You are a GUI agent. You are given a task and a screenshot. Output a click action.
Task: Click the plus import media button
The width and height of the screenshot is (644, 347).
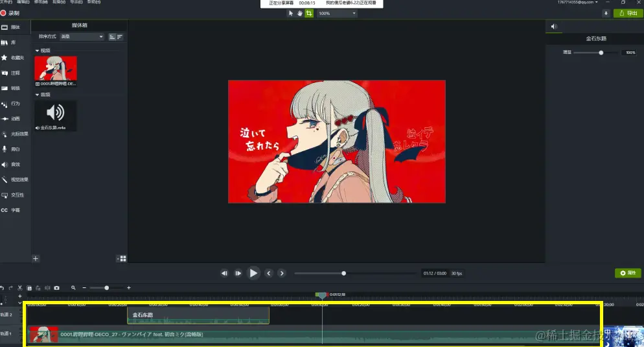(36, 259)
